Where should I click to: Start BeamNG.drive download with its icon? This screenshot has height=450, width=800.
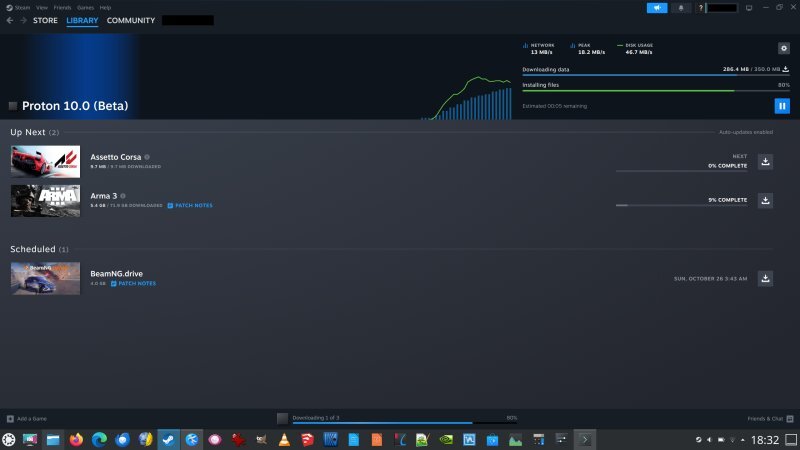tap(765, 278)
